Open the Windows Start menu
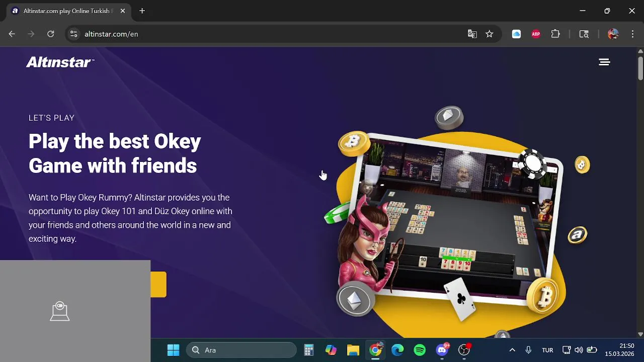This screenshot has height=362, width=644. 173,350
